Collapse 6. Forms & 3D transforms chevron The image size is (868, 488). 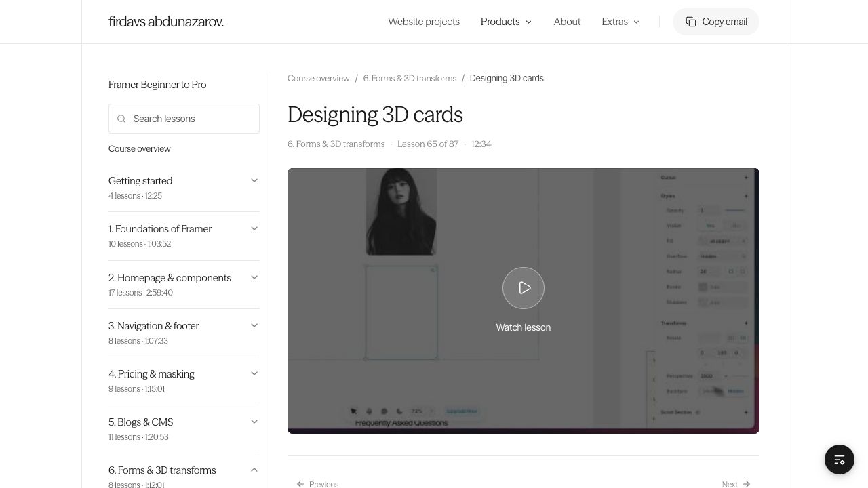tap(254, 470)
